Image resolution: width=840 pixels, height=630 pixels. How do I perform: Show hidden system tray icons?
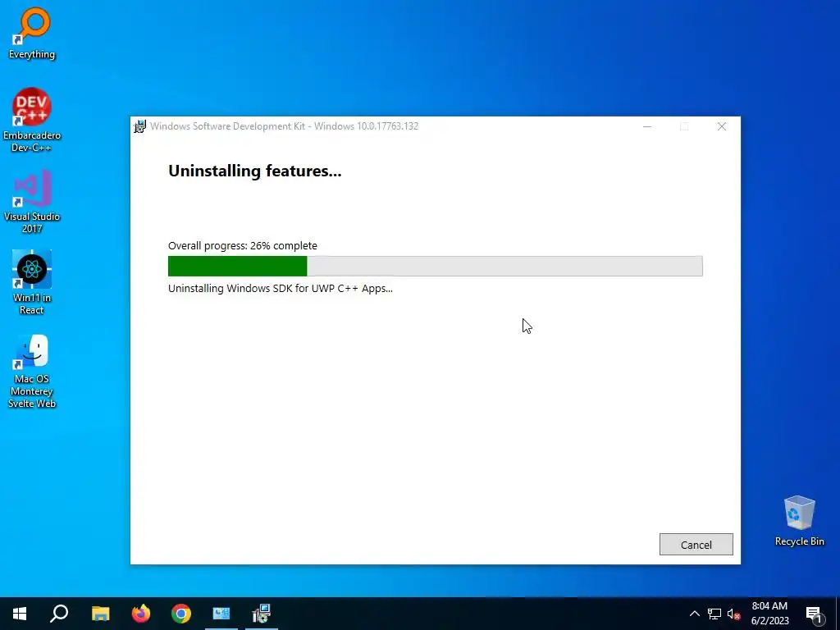click(x=694, y=614)
